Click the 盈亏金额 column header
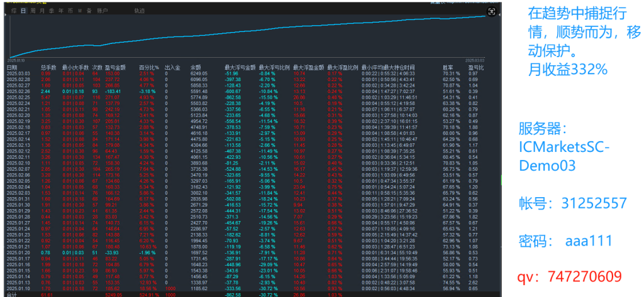This screenshot has height=297, width=644. tap(116, 67)
